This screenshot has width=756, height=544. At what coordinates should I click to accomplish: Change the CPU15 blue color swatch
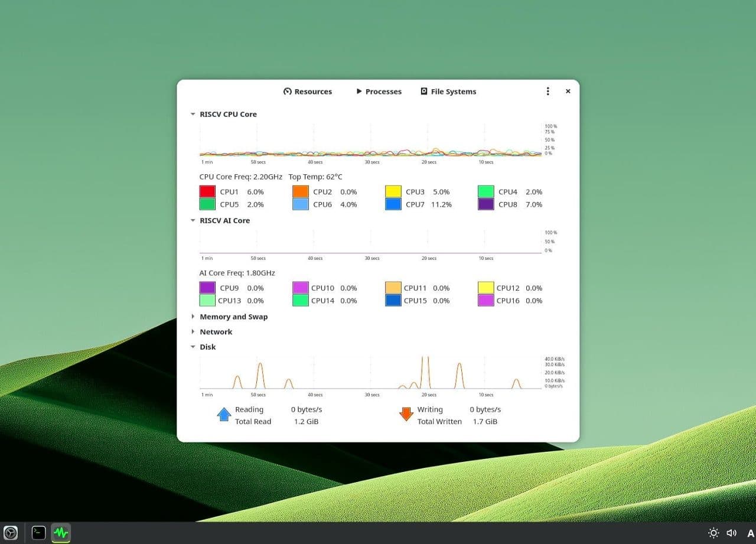[x=393, y=301]
